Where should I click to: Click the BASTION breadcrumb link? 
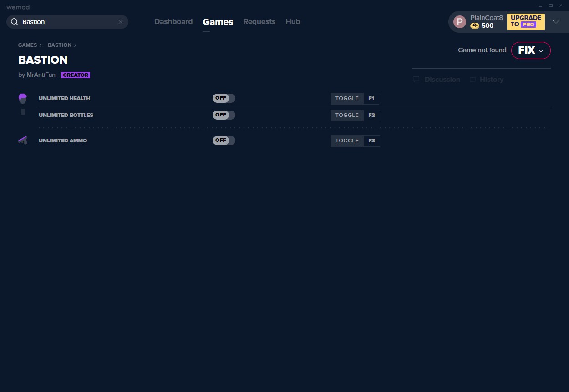(x=60, y=45)
